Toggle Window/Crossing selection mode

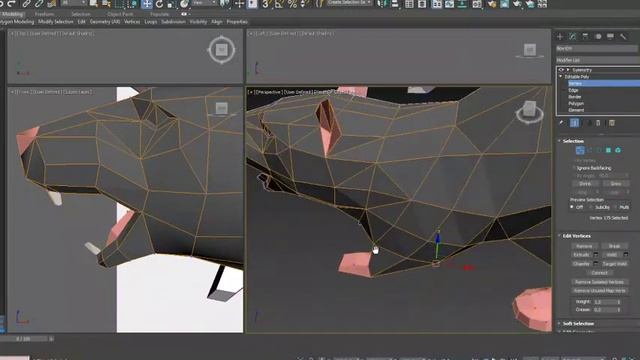(x=133, y=4)
